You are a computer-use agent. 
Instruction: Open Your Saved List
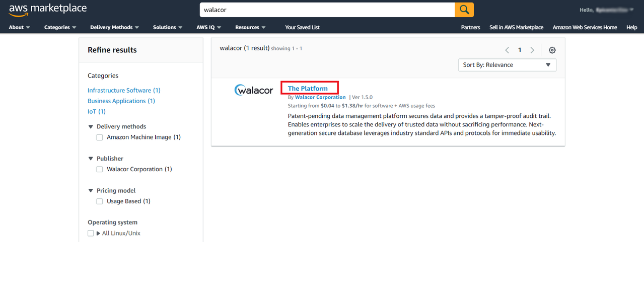pyautogui.click(x=302, y=27)
